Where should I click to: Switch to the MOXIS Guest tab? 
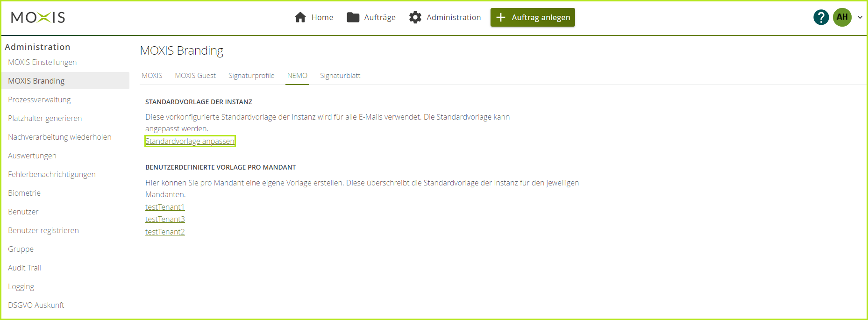pos(195,76)
